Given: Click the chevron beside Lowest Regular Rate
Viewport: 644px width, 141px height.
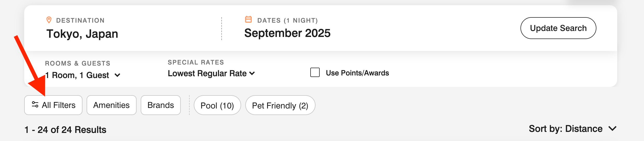Looking at the screenshot, I should [252, 73].
